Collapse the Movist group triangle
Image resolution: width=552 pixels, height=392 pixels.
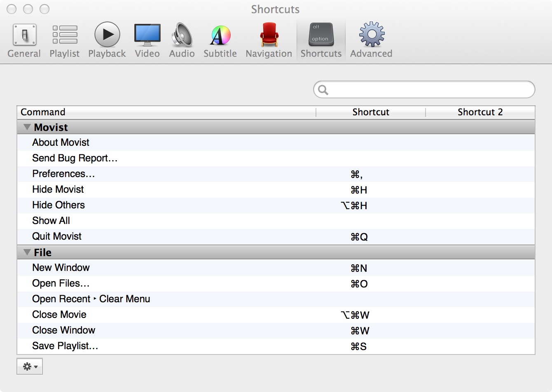pos(27,127)
